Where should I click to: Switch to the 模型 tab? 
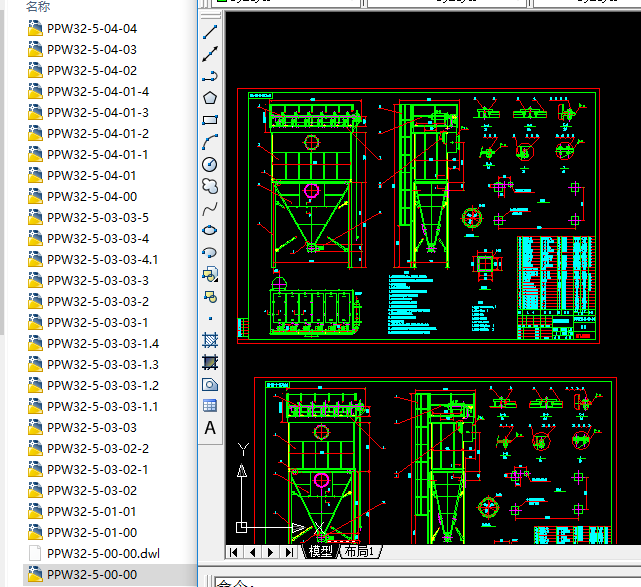(x=320, y=551)
